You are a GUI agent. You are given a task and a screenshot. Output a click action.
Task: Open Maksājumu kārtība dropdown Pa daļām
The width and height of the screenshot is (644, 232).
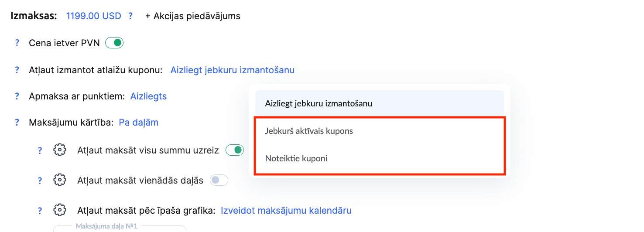138,123
